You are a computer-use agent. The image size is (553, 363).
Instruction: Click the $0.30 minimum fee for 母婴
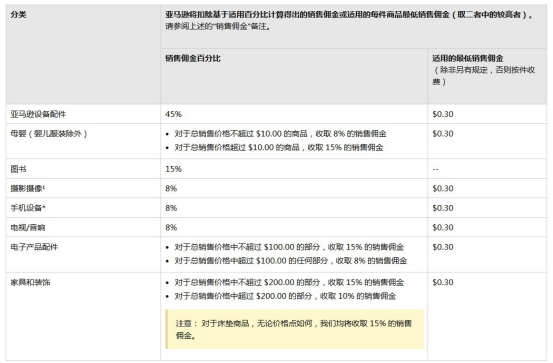pyautogui.click(x=443, y=134)
